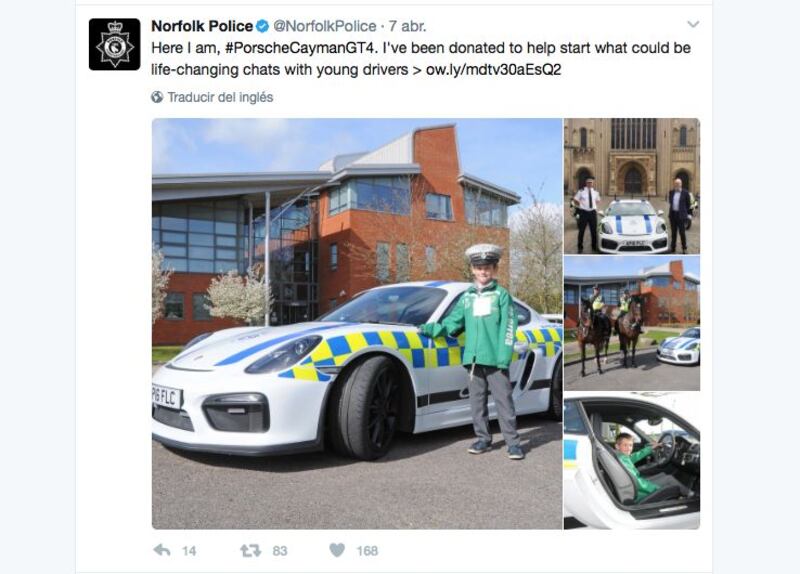Click the globe translate icon
This screenshot has width=800, height=574.
pos(157,97)
